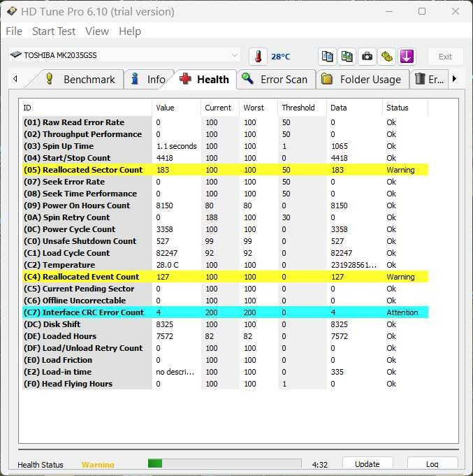Select the Load Cycle Count row
Viewport: 473px width, 476px height.
225,253
